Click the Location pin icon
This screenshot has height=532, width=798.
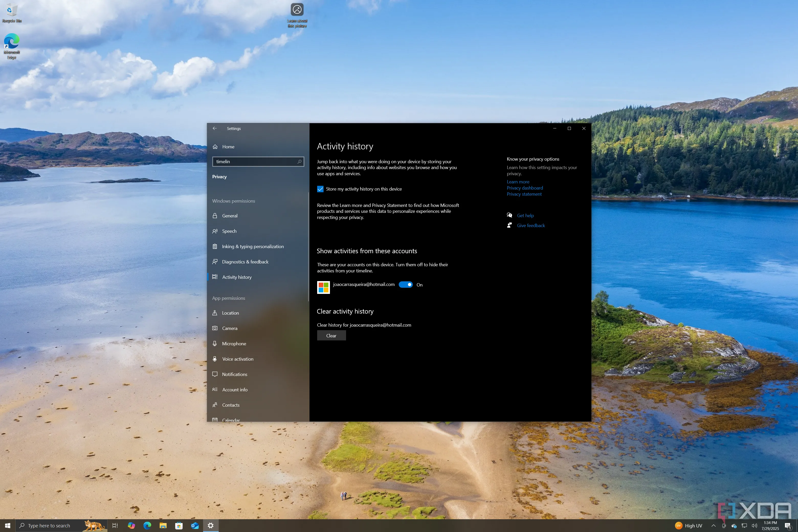pos(215,313)
